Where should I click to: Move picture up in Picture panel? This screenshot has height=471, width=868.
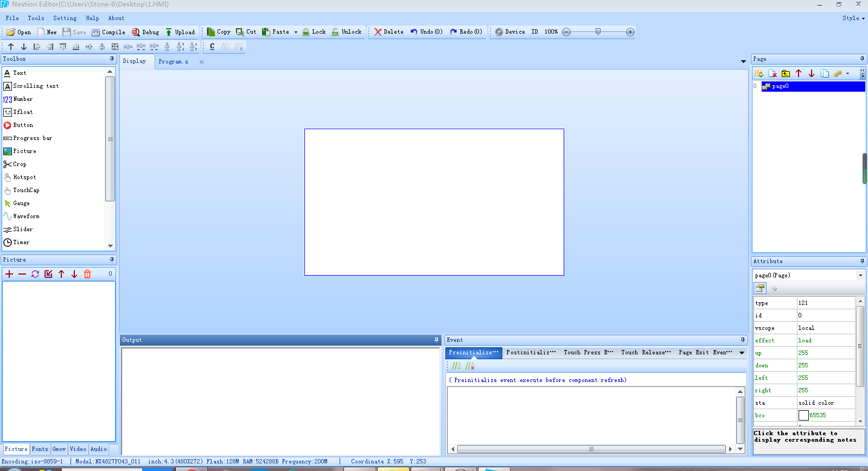click(x=61, y=274)
